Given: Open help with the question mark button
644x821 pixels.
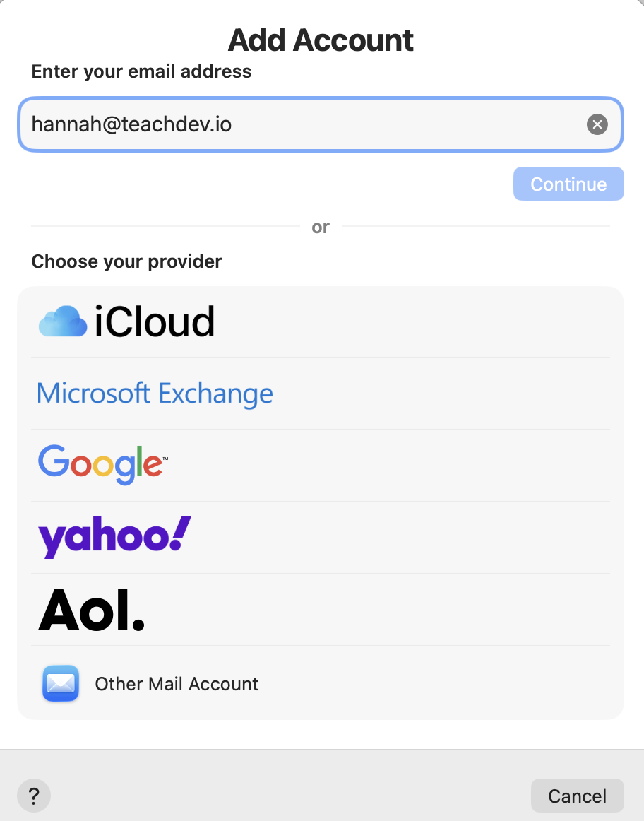Looking at the screenshot, I should pos(34,796).
